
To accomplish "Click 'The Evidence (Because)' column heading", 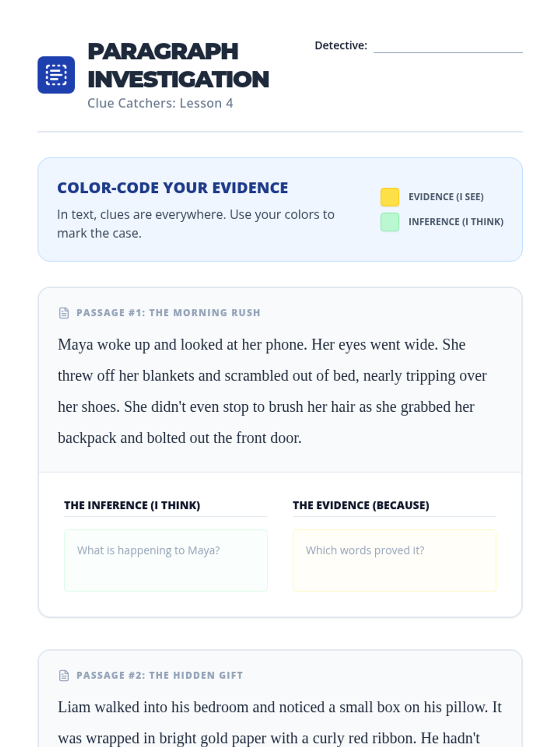I will tap(361, 505).
